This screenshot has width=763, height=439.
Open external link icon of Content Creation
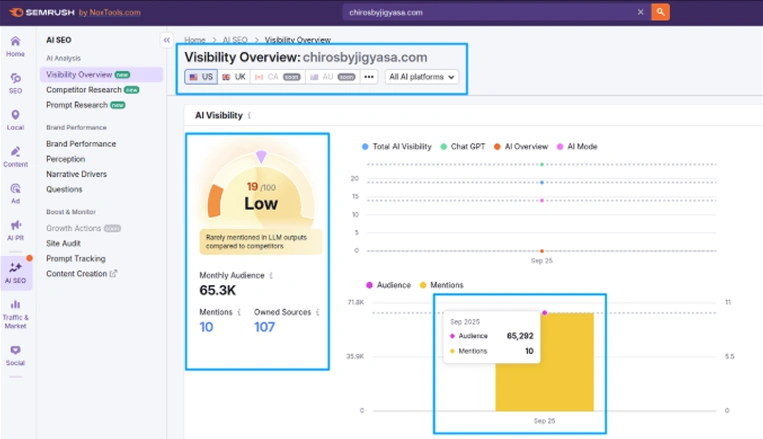pyautogui.click(x=113, y=274)
